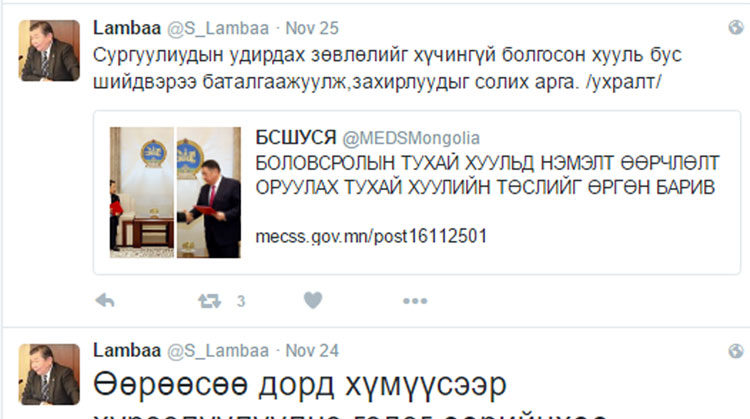Click @S_Lambaa handle on Nov 24 tweet

(x=218, y=351)
